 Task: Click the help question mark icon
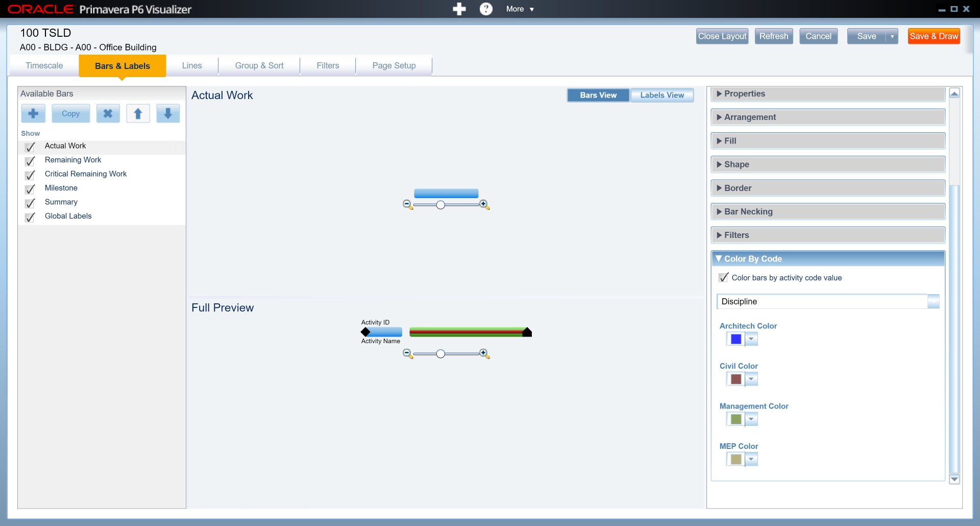486,9
